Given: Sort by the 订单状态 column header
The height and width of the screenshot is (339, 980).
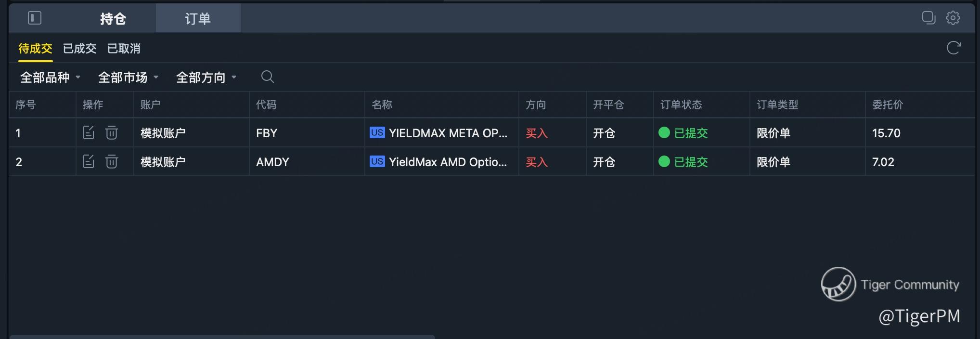Looking at the screenshot, I should pyautogui.click(x=681, y=105).
